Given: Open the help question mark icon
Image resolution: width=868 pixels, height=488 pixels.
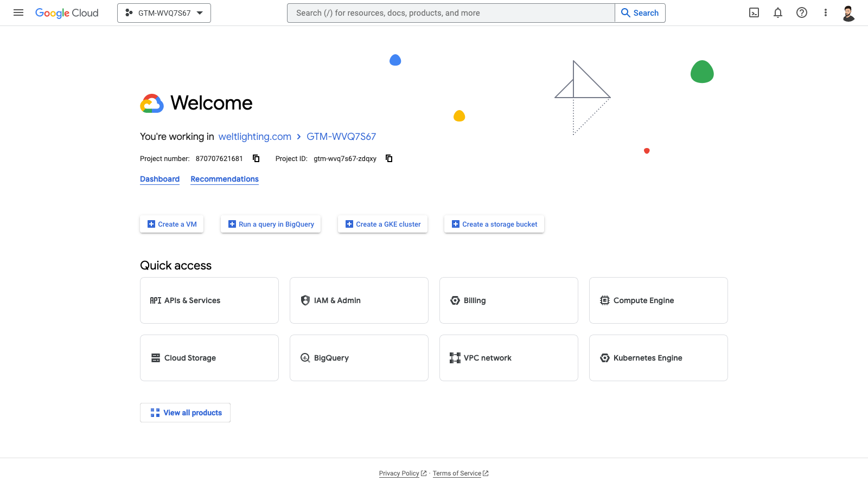Looking at the screenshot, I should [x=802, y=12].
